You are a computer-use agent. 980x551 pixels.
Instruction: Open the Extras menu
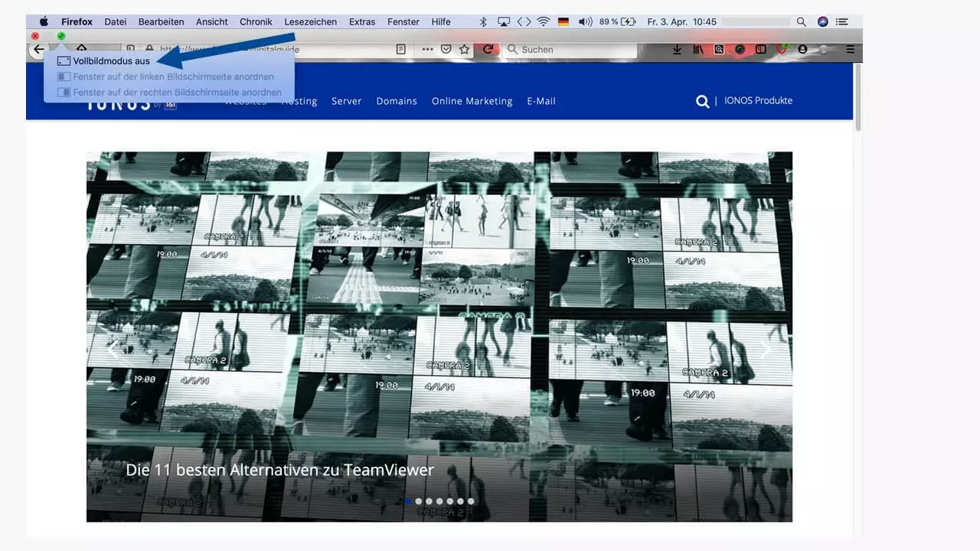[362, 21]
